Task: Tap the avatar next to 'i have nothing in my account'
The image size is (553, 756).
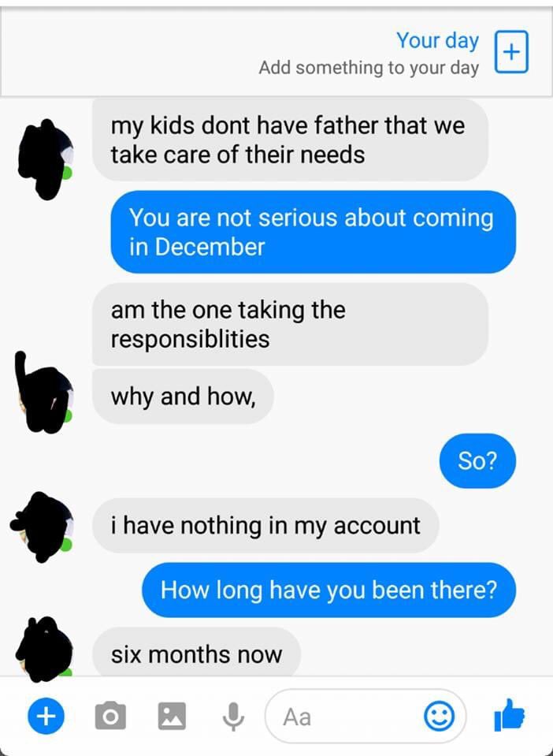Action: pos(43,527)
